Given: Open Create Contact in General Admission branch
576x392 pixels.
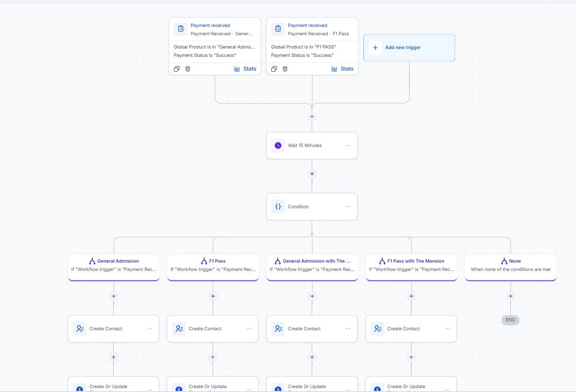Looking at the screenshot, I should pos(114,329).
